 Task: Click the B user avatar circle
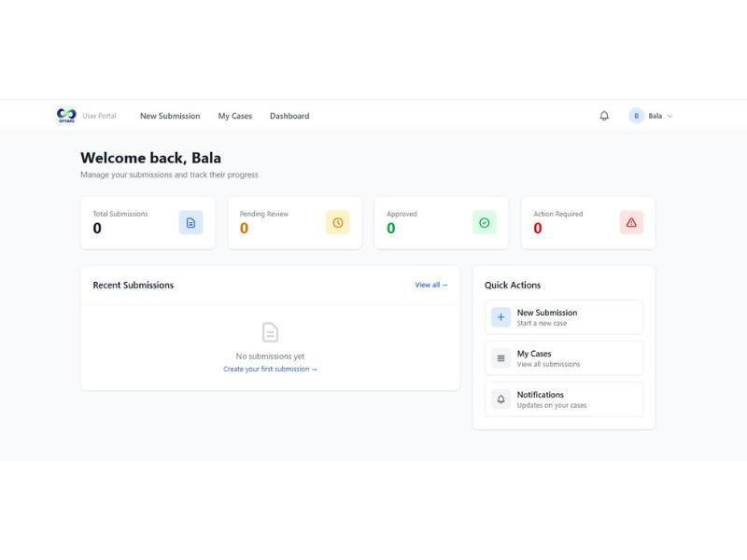click(637, 116)
